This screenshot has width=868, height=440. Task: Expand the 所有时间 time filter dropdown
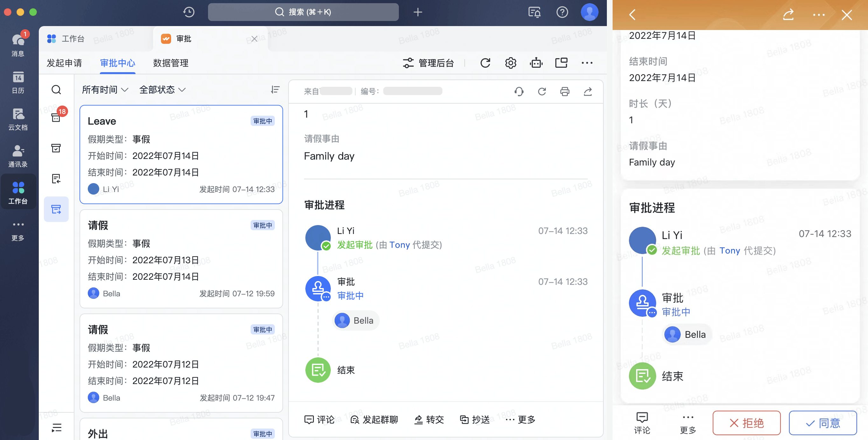pyautogui.click(x=105, y=90)
